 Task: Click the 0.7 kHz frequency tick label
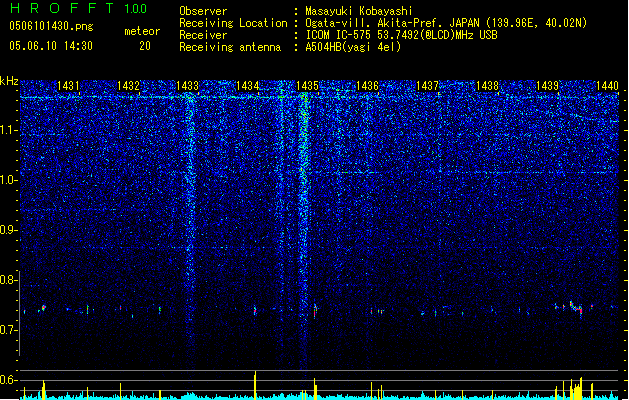click(9, 330)
